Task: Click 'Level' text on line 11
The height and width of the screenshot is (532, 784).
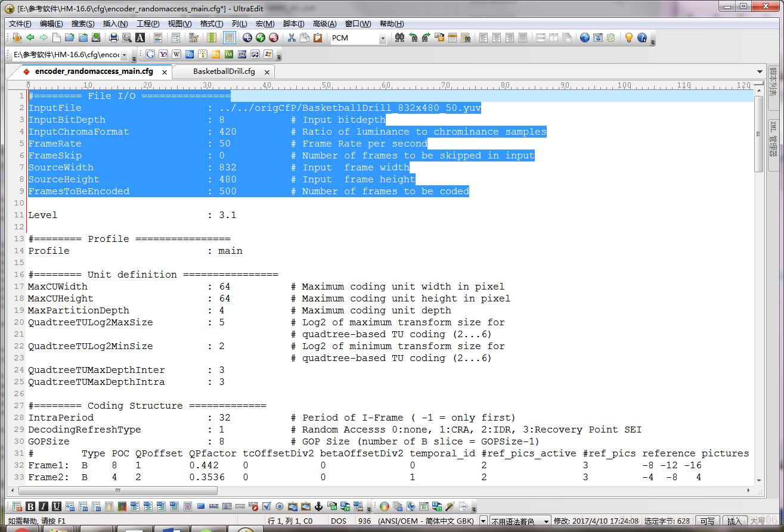Action: point(43,215)
